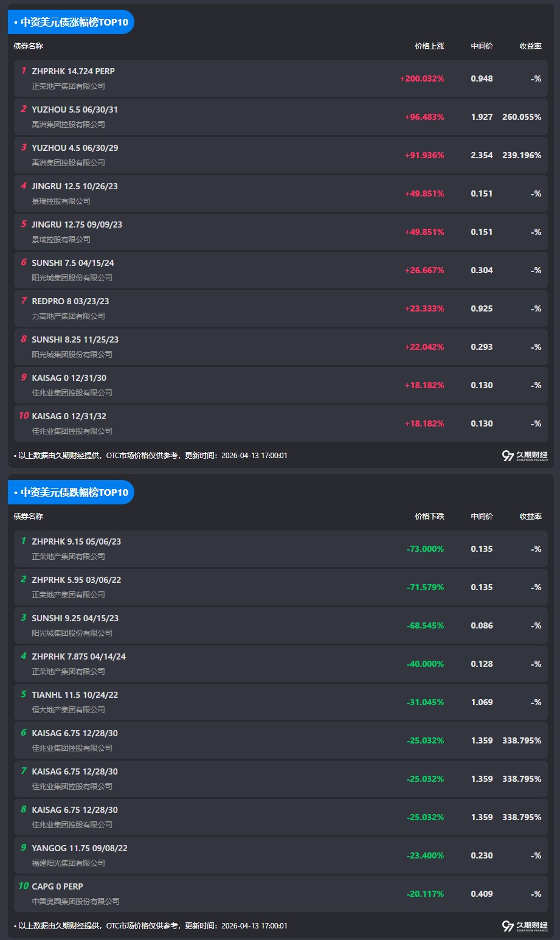
Task: Click the 239.196% yield value
Action: pyautogui.click(x=522, y=155)
